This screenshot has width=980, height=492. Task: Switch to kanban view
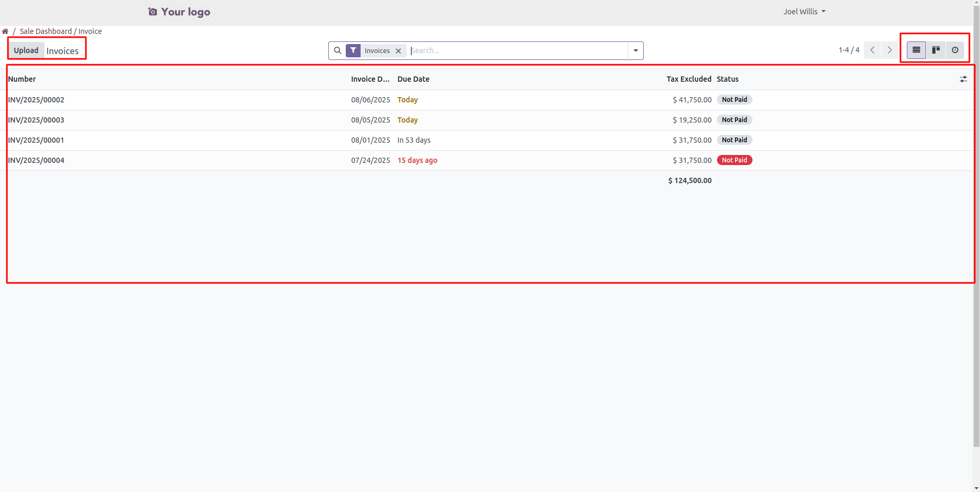(936, 50)
